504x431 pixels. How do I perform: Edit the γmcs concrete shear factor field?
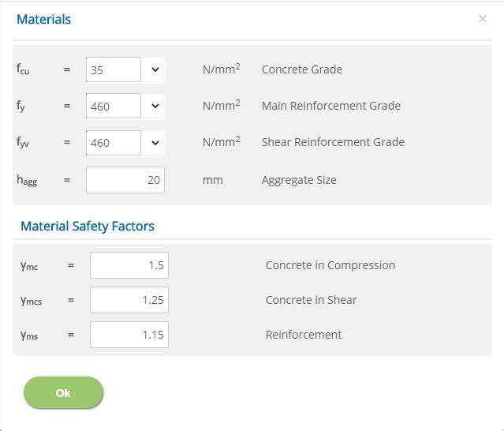pyautogui.click(x=129, y=300)
